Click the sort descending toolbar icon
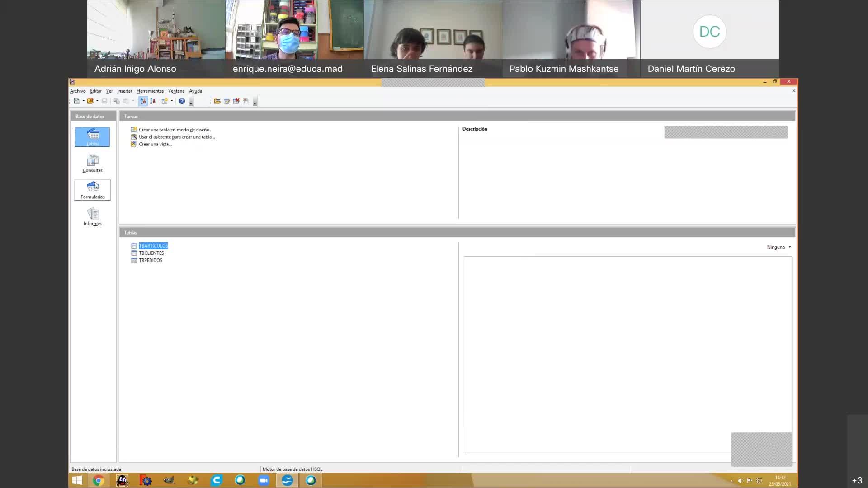This screenshot has width=868, height=488. (152, 101)
